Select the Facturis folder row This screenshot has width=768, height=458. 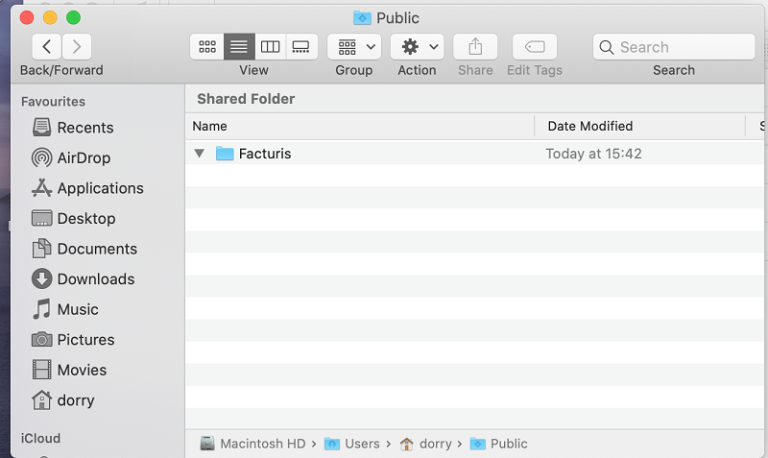[x=474, y=153]
